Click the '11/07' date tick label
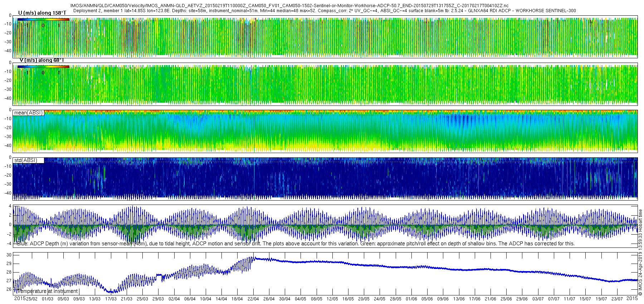 [570, 299]
